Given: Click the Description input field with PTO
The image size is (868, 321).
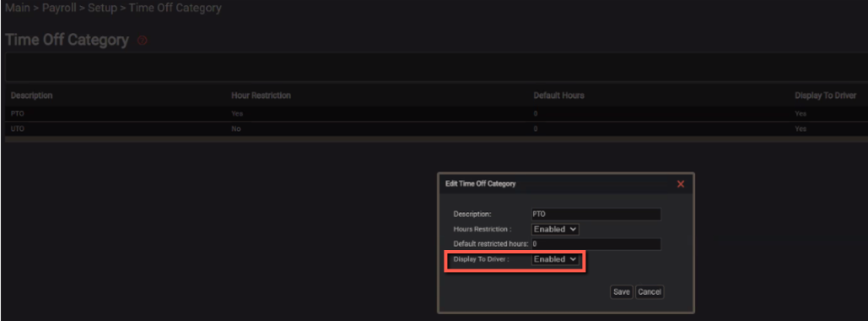Looking at the screenshot, I should click(596, 214).
